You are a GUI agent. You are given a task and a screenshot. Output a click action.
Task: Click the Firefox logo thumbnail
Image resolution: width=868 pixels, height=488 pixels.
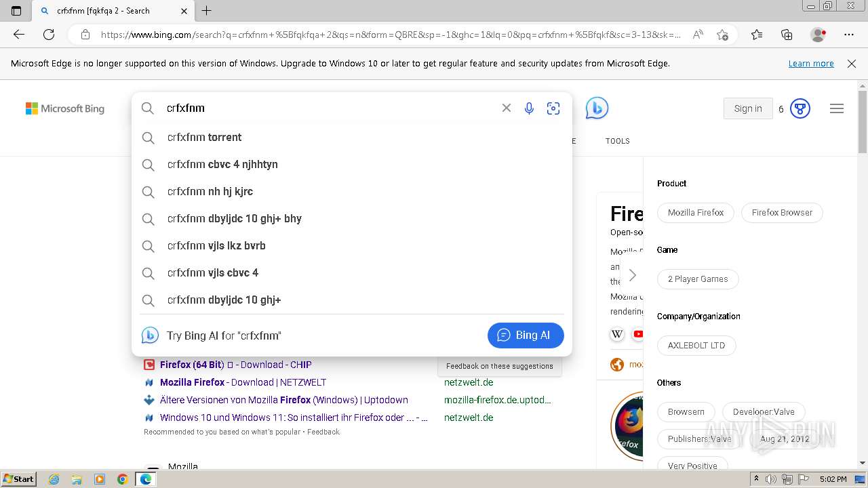[x=627, y=426]
